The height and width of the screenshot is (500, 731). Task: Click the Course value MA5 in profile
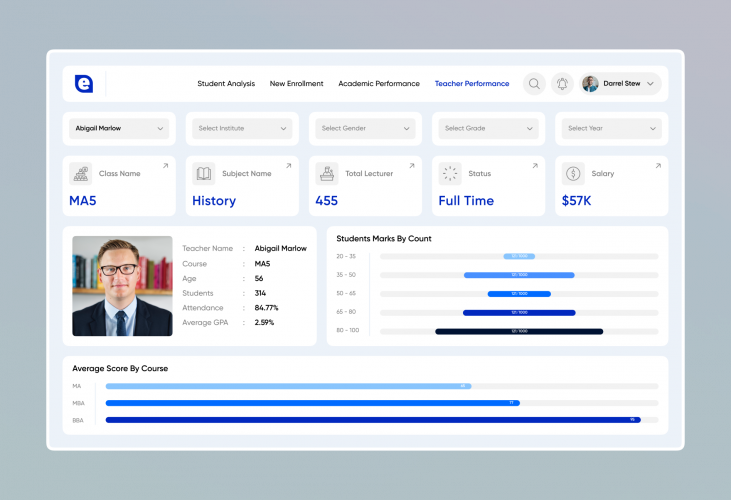[x=262, y=264]
